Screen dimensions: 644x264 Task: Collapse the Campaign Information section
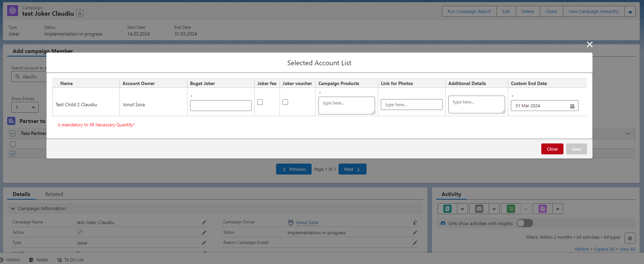[13, 208]
